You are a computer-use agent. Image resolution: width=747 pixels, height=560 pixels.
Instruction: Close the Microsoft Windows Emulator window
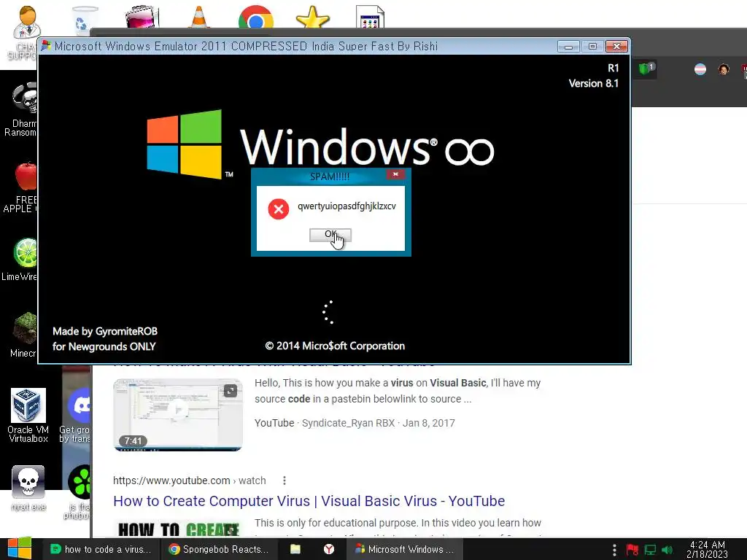[617, 46]
